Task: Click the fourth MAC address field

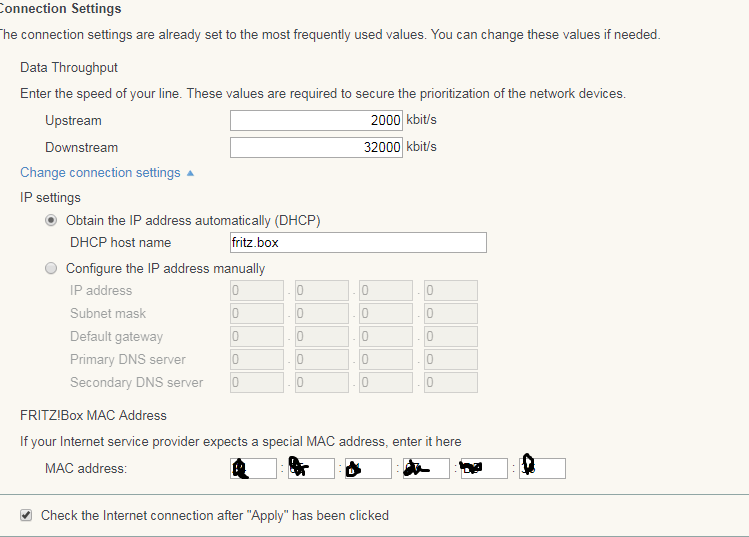Action: click(426, 468)
